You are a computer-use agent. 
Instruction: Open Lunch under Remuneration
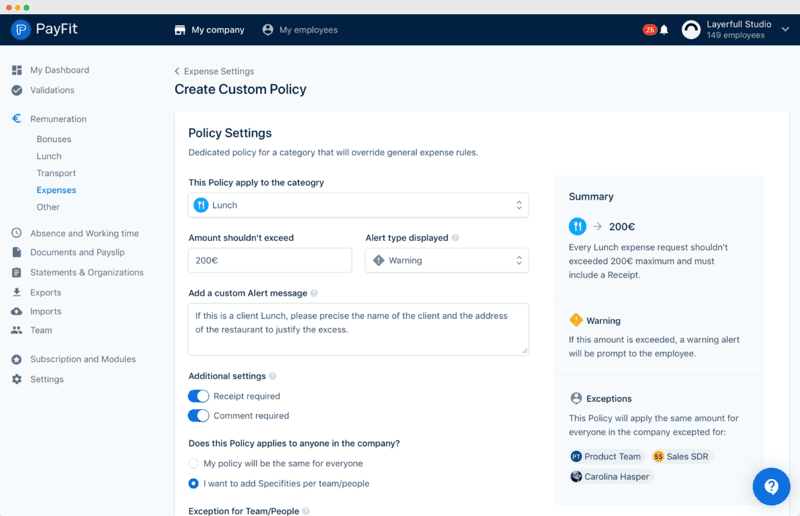[49, 156]
